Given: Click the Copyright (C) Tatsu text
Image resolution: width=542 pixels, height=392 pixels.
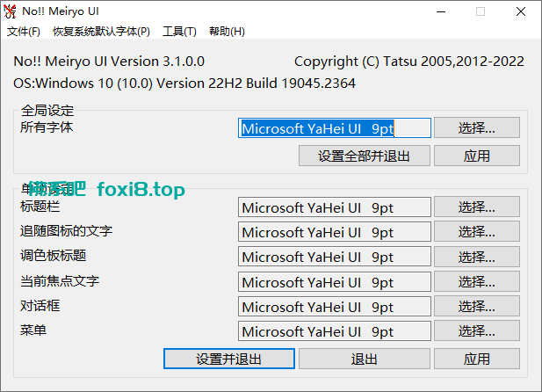Looking at the screenshot, I should coord(409,62).
